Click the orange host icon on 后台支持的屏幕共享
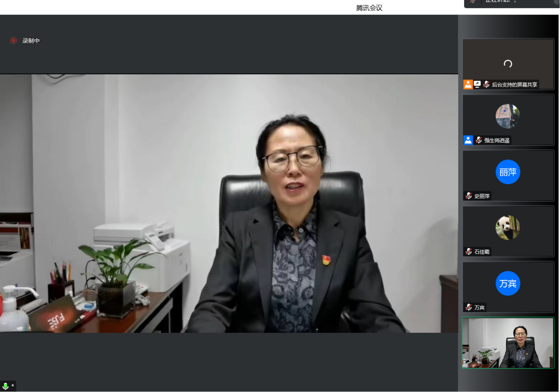Viewport: 560px width, 392px height. [468, 84]
